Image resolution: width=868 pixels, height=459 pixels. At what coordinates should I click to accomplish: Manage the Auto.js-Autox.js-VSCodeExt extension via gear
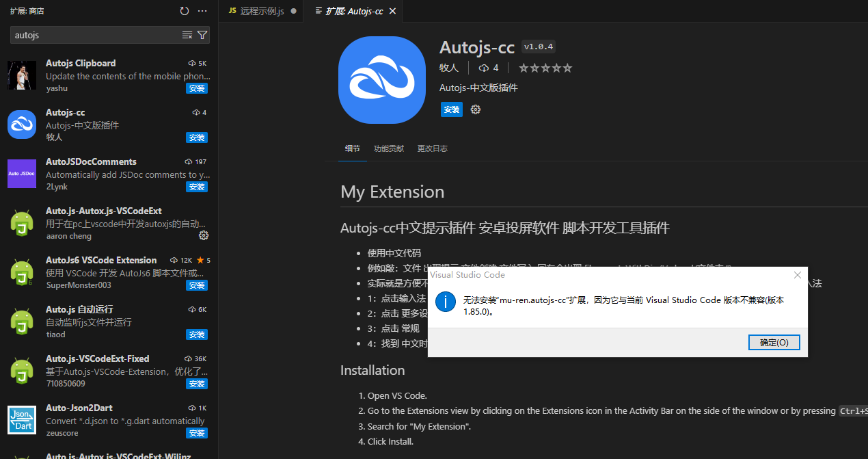coord(203,235)
